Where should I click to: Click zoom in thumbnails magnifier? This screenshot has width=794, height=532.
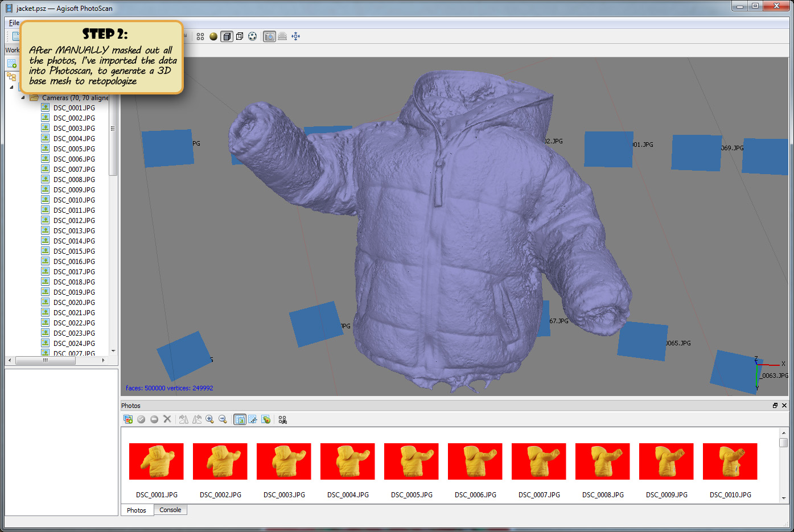tap(210, 419)
